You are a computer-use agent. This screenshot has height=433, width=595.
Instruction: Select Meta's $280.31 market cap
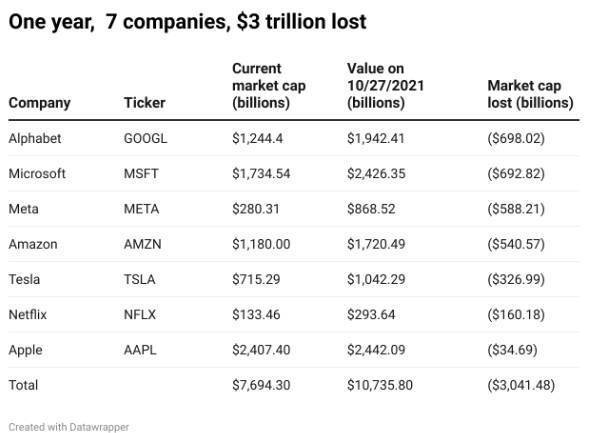pos(256,209)
